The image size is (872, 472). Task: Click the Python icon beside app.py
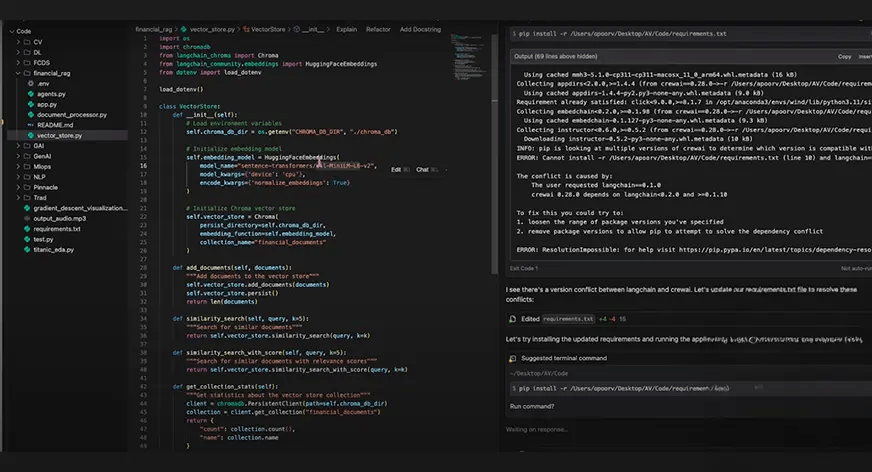(31, 104)
